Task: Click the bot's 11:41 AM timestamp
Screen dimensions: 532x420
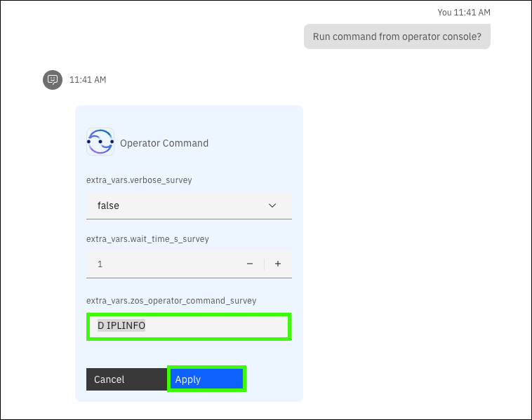Action: click(88, 80)
